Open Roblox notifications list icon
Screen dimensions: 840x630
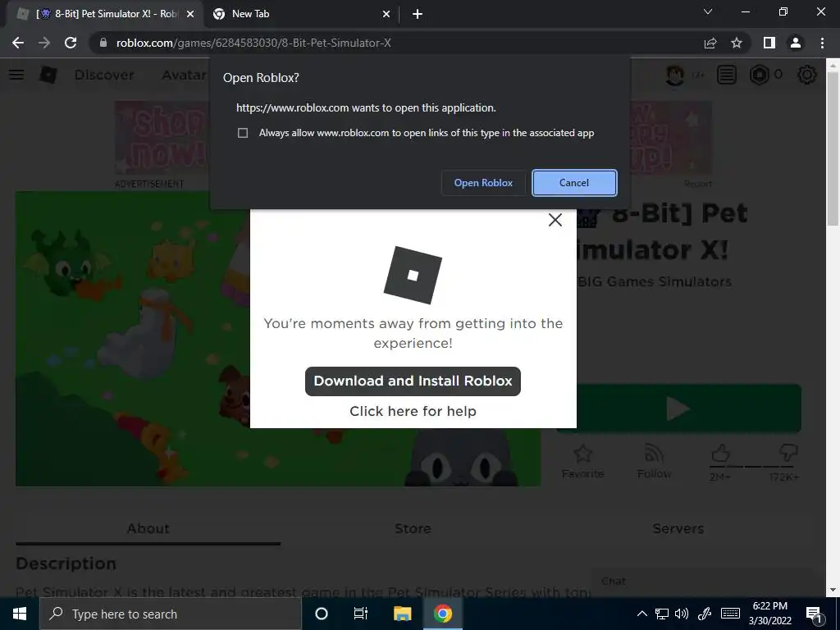click(x=727, y=75)
